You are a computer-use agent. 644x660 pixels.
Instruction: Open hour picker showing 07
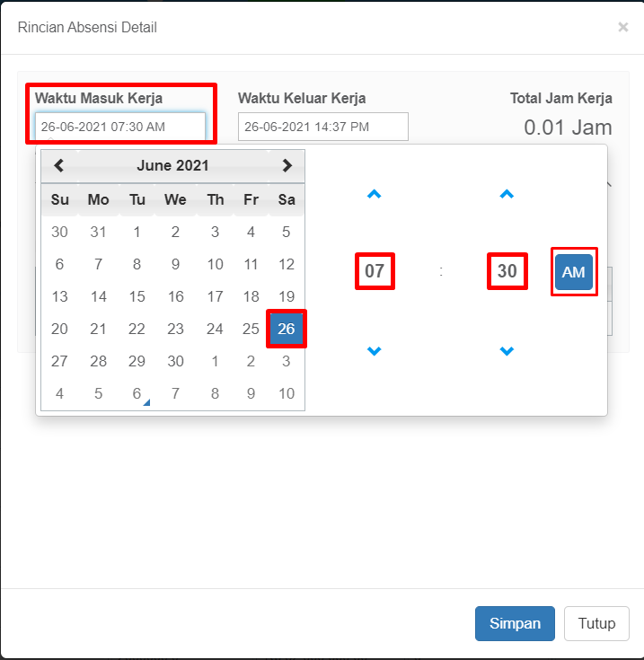(x=375, y=271)
